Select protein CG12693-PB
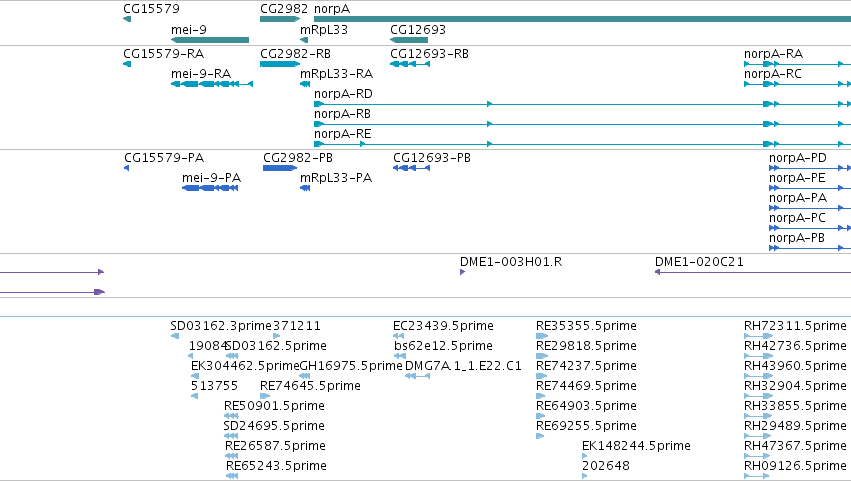Viewport: 851px width, 481px height. pyautogui.click(x=432, y=158)
